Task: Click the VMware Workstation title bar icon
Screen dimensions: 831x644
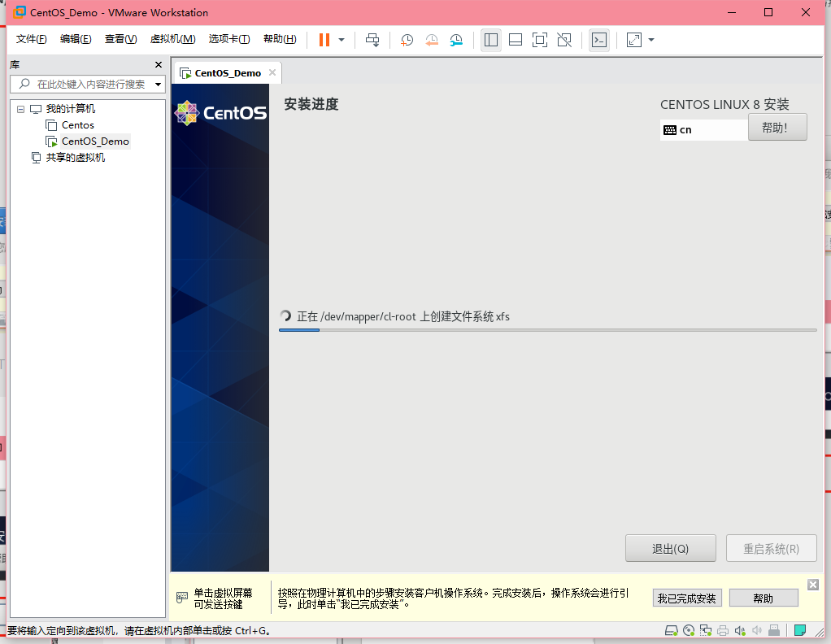Action: (19, 11)
